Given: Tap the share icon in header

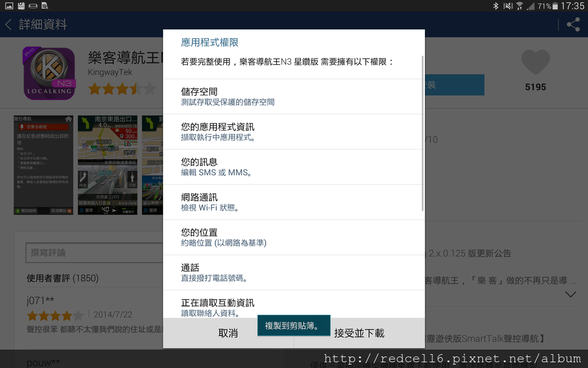Looking at the screenshot, I should tap(573, 25).
